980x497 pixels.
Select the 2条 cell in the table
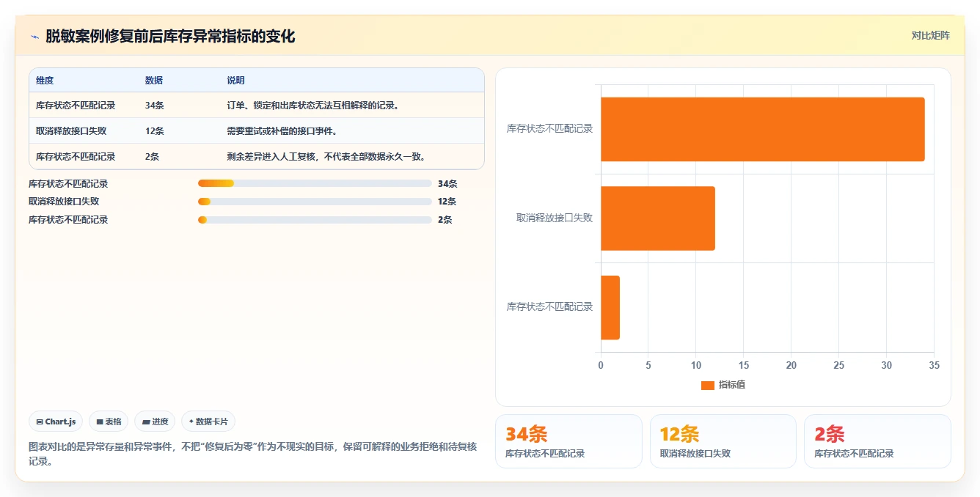click(x=152, y=157)
